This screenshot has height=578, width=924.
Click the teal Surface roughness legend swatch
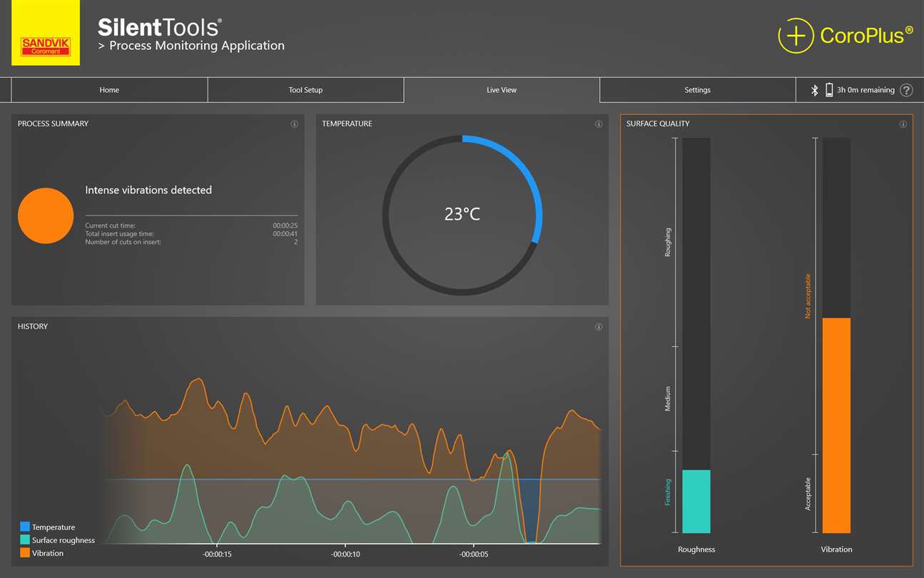tap(25, 540)
